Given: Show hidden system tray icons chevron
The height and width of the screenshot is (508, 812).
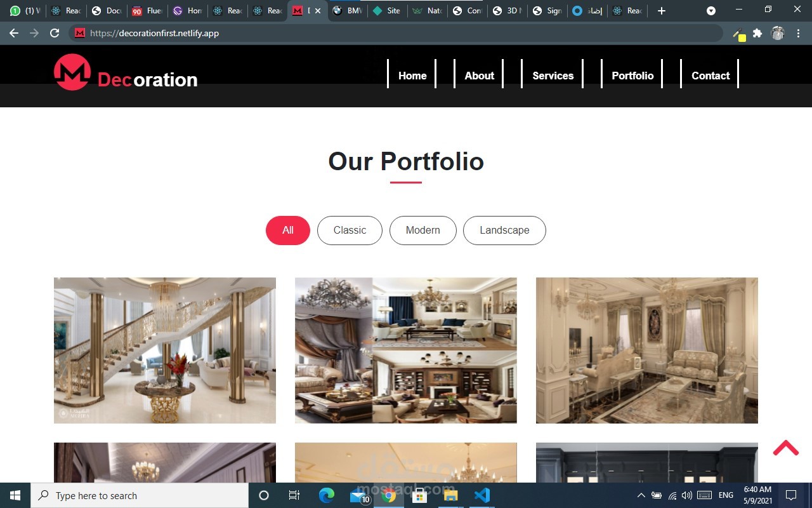Looking at the screenshot, I should pyautogui.click(x=641, y=495).
